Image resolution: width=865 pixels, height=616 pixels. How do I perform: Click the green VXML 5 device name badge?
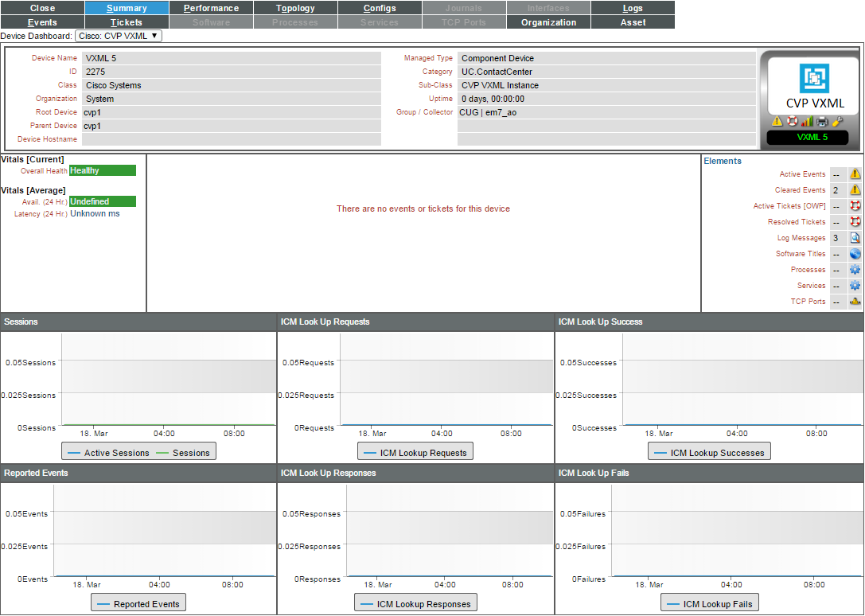808,138
